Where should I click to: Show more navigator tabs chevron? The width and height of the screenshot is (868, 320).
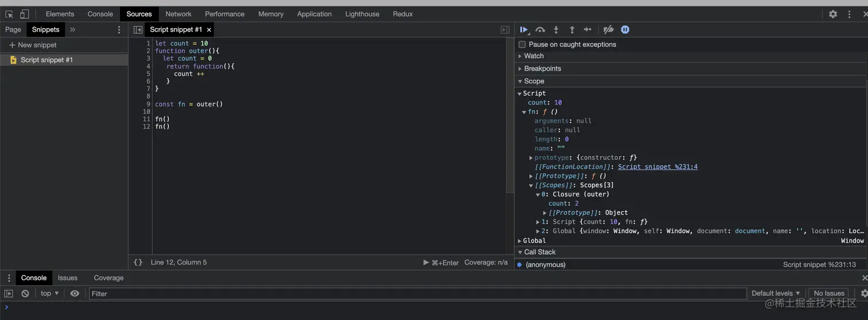(x=73, y=30)
